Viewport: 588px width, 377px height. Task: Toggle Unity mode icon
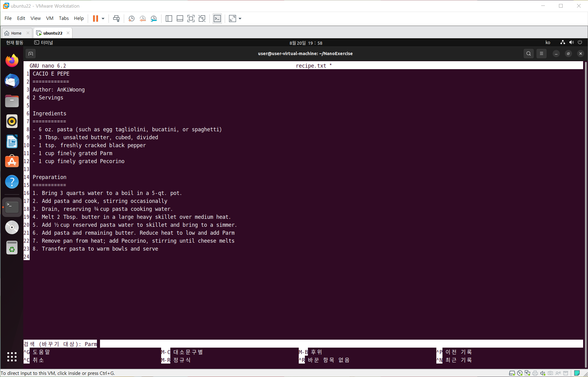pos(202,19)
